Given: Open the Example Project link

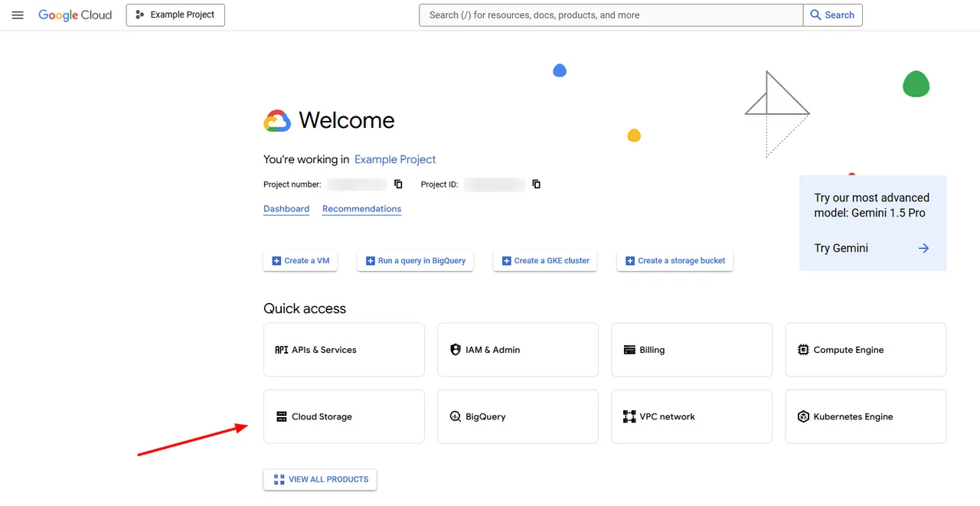Looking at the screenshot, I should click(x=395, y=159).
